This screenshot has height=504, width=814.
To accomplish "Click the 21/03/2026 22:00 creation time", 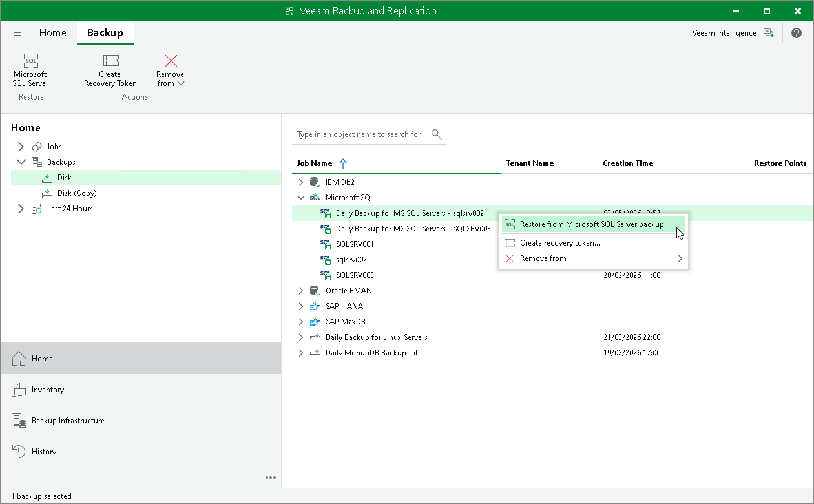I will (632, 337).
